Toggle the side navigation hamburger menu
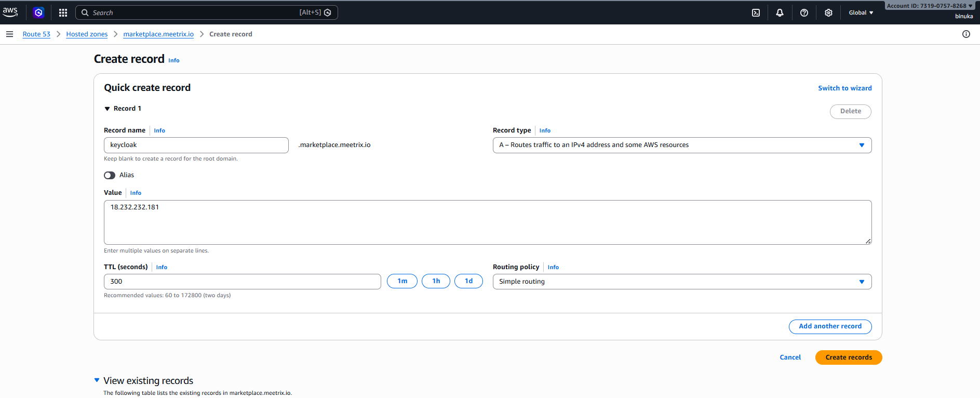The height and width of the screenshot is (398, 980). [9, 34]
